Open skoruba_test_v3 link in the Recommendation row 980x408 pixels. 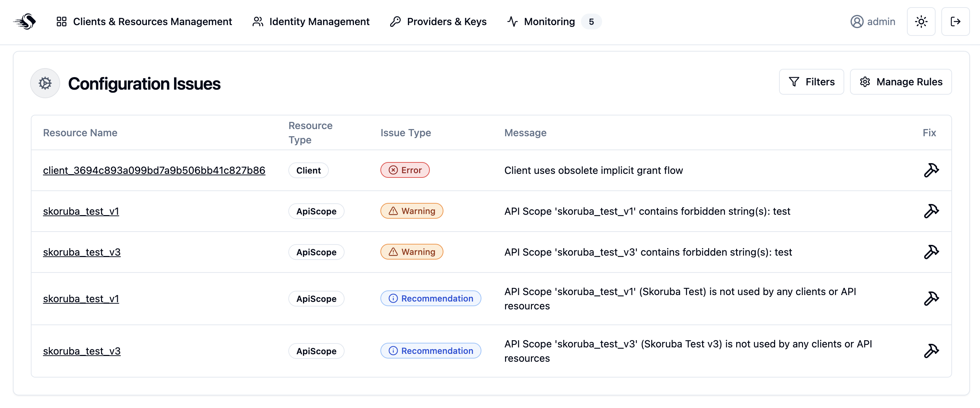(82, 351)
